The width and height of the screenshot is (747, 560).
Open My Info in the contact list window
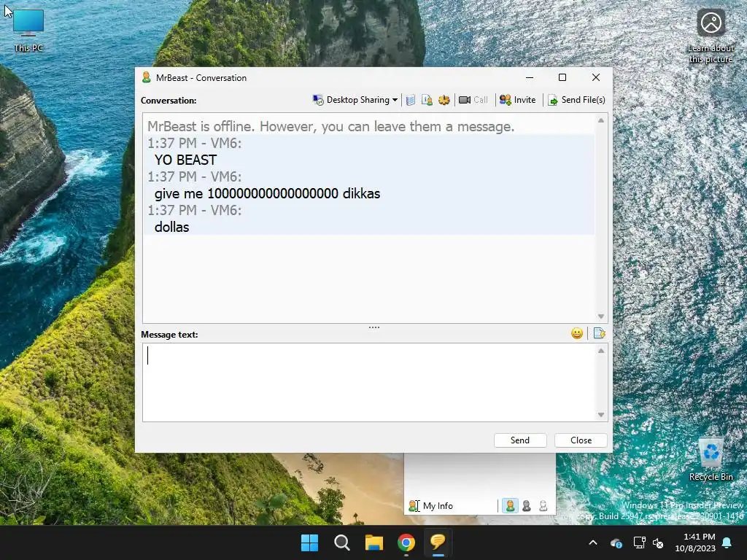[x=430, y=506]
